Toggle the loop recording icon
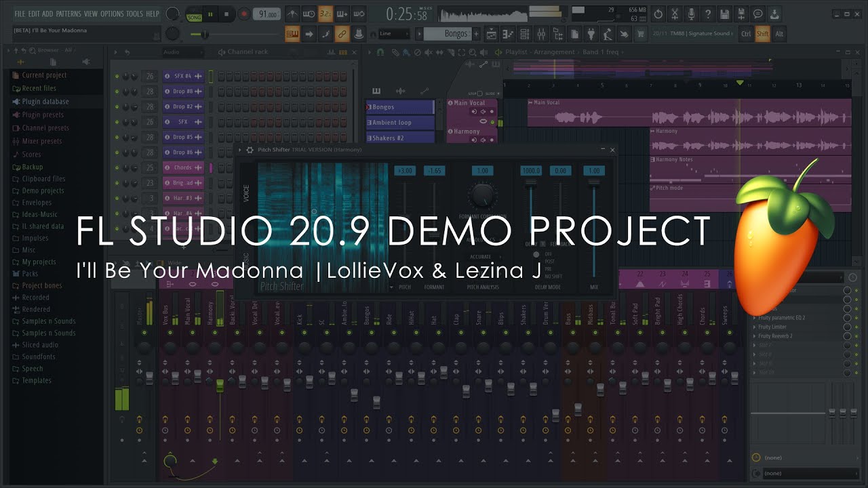This screenshot has width=868, height=488. click(x=359, y=14)
